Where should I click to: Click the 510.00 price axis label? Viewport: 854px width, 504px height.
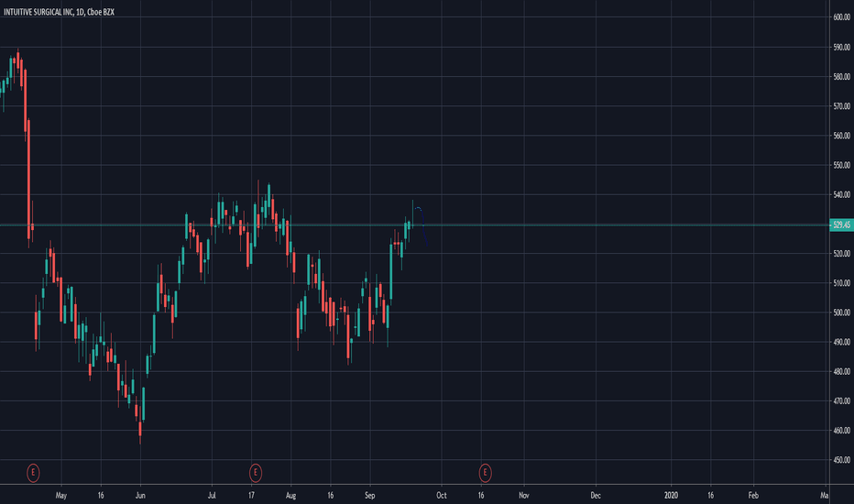pos(841,283)
